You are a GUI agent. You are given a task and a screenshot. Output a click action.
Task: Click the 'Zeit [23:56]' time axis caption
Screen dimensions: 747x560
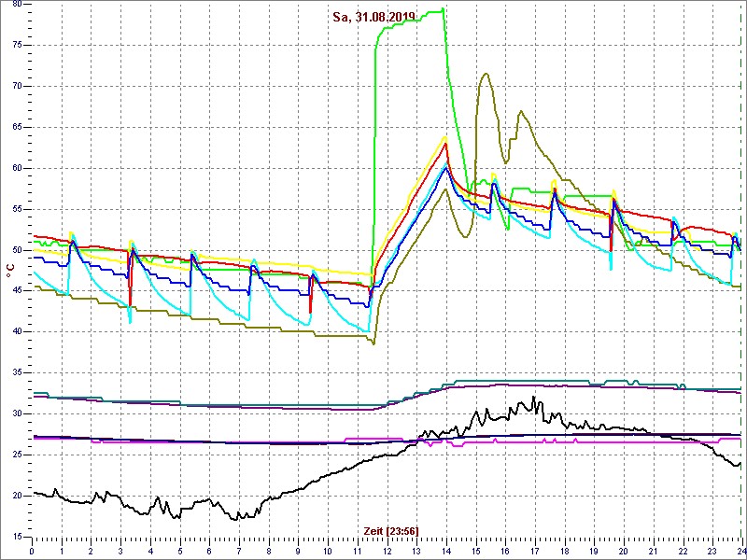[x=391, y=530]
